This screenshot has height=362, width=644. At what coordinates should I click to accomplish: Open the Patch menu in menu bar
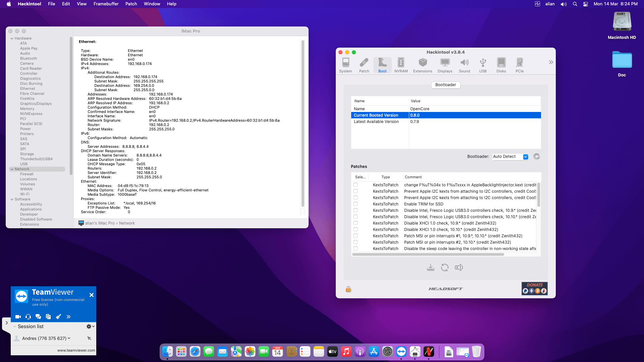tap(131, 4)
